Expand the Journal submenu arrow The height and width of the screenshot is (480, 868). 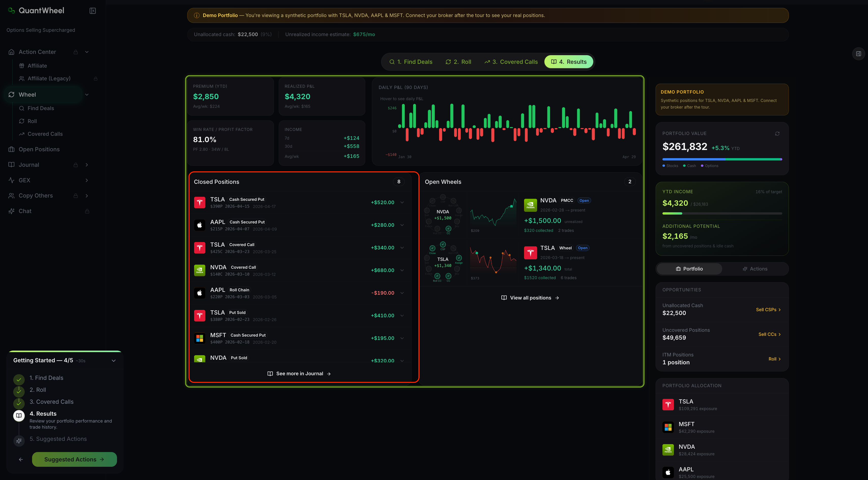[x=87, y=165]
